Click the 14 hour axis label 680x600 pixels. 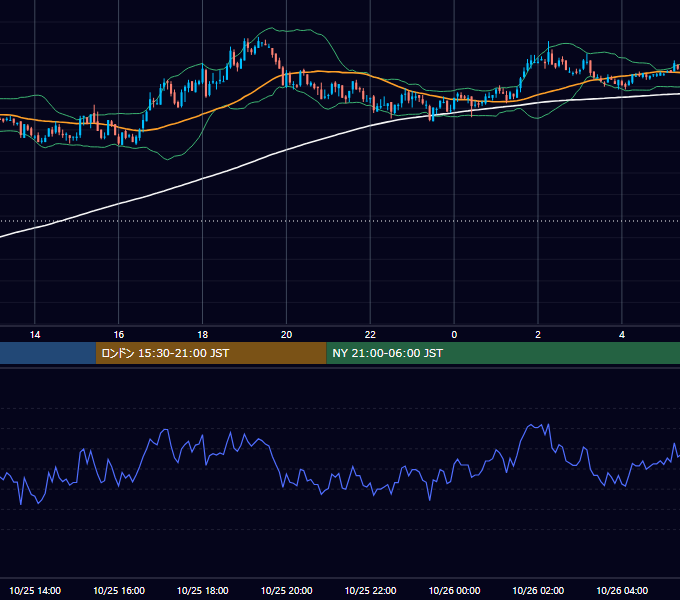click(35, 335)
